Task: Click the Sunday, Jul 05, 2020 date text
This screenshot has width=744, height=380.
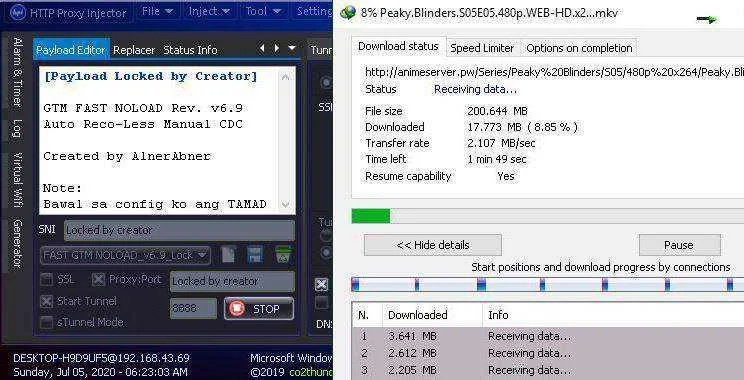Action: click(x=100, y=372)
